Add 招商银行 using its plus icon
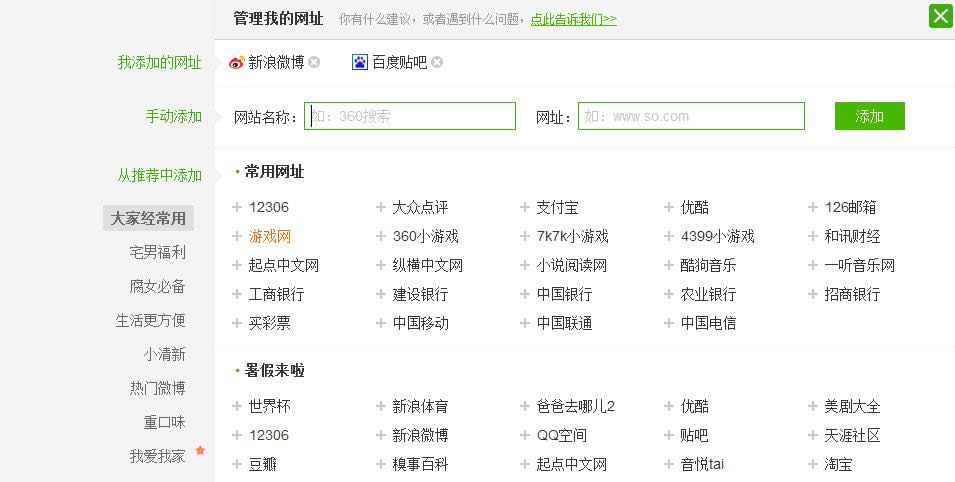The height and width of the screenshot is (482, 955). point(812,294)
